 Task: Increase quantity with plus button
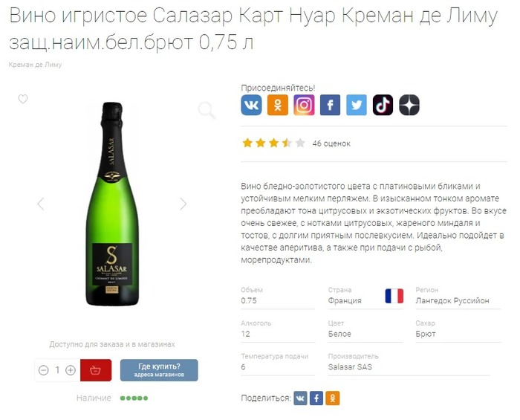71,370
